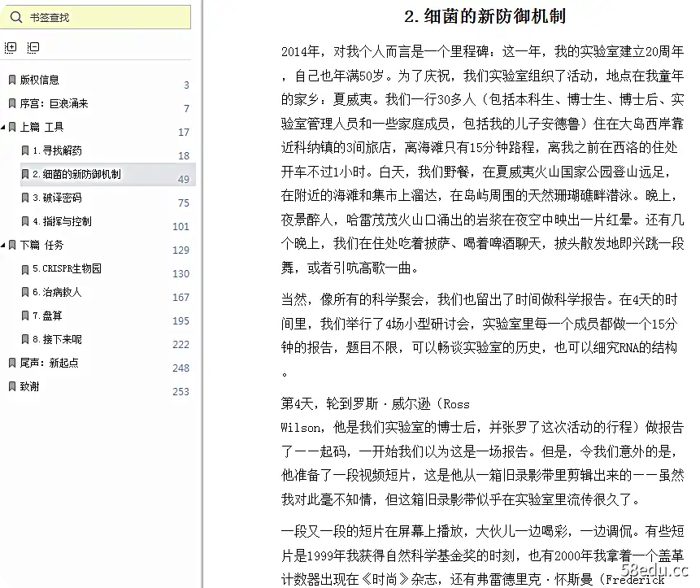Image resolution: width=700 pixels, height=588 pixels.
Task: Click page number 49 in bookmark list
Action: 184,180
